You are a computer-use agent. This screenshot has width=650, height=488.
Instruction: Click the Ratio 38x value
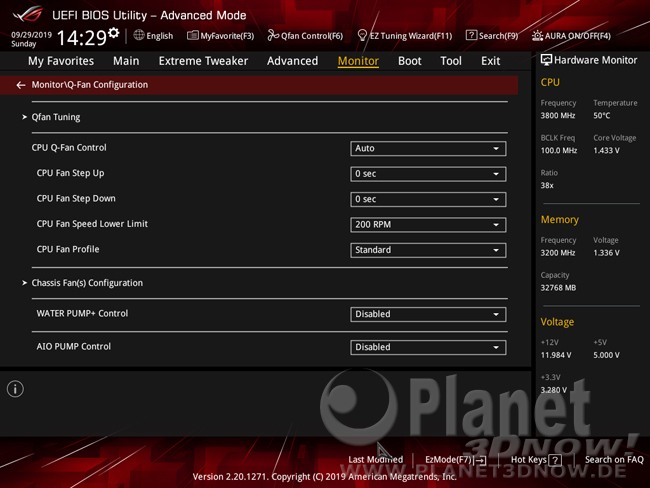click(547, 185)
